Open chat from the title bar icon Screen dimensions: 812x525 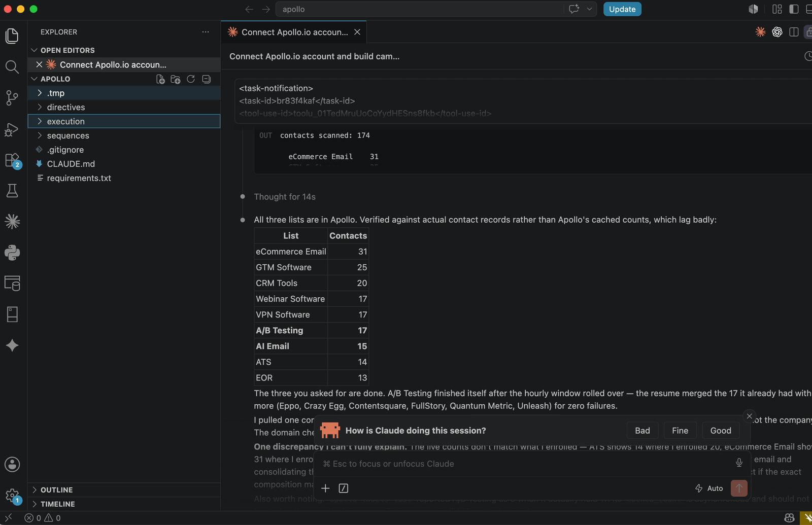574,9
